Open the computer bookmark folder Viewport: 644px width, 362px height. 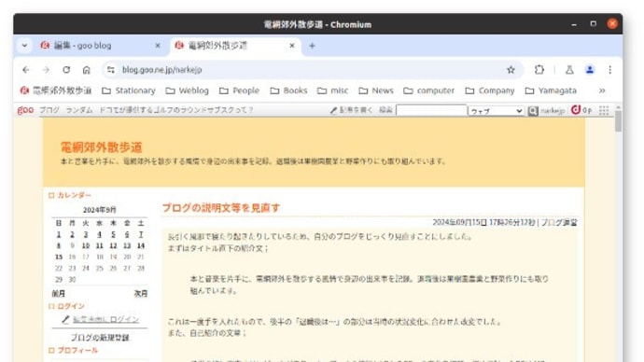[429, 90]
